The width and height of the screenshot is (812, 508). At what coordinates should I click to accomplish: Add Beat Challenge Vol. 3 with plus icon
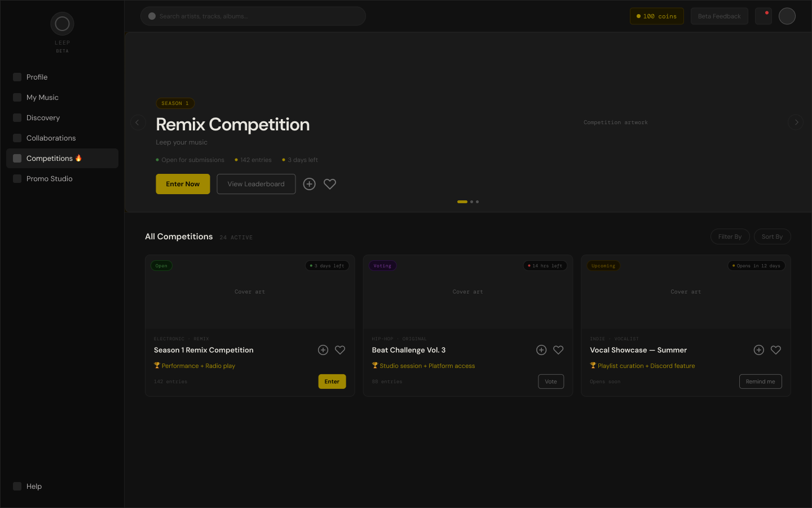541,350
